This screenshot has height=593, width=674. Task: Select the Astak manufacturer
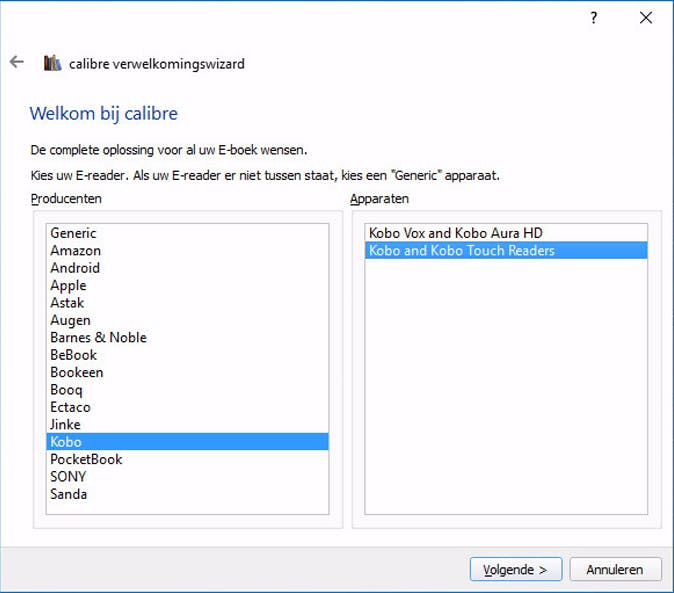tap(187, 303)
